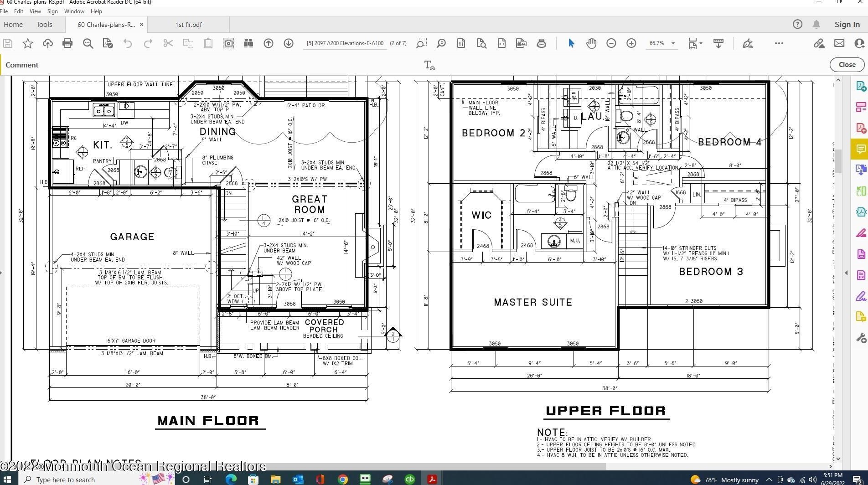Screen dimensions: 868x485
Task: Zoom out with minus button
Action: (611, 43)
